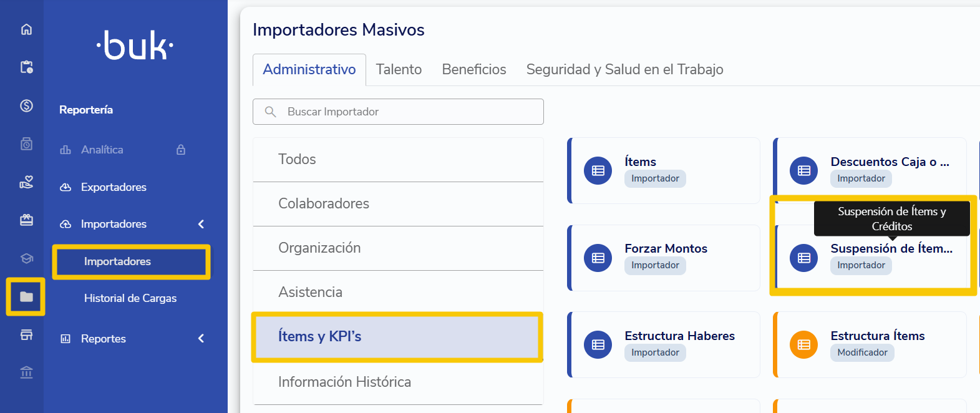Image resolution: width=980 pixels, height=413 pixels.
Task: Click the Reportes menu label
Action: (x=104, y=339)
